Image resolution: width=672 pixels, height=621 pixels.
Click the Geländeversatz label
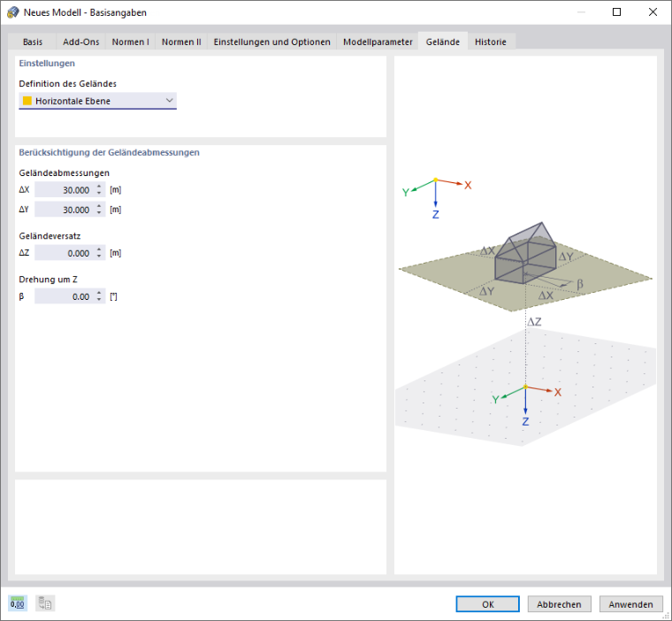point(50,236)
